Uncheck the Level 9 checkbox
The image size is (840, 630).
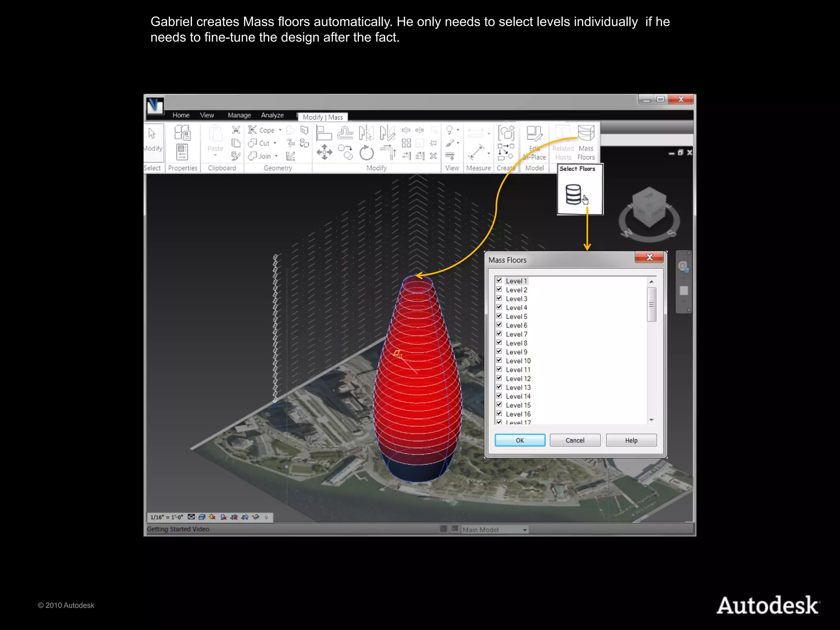(499, 352)
